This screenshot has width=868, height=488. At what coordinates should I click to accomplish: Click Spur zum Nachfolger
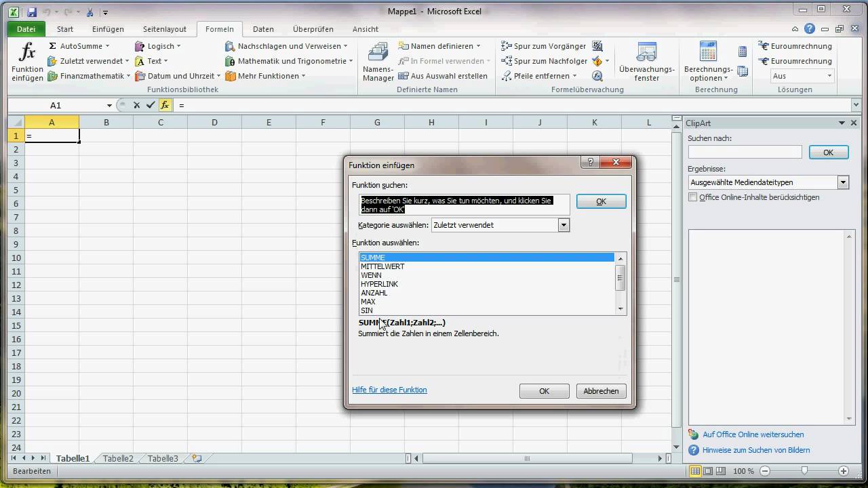pyautogui.click(x=545, y=61)
